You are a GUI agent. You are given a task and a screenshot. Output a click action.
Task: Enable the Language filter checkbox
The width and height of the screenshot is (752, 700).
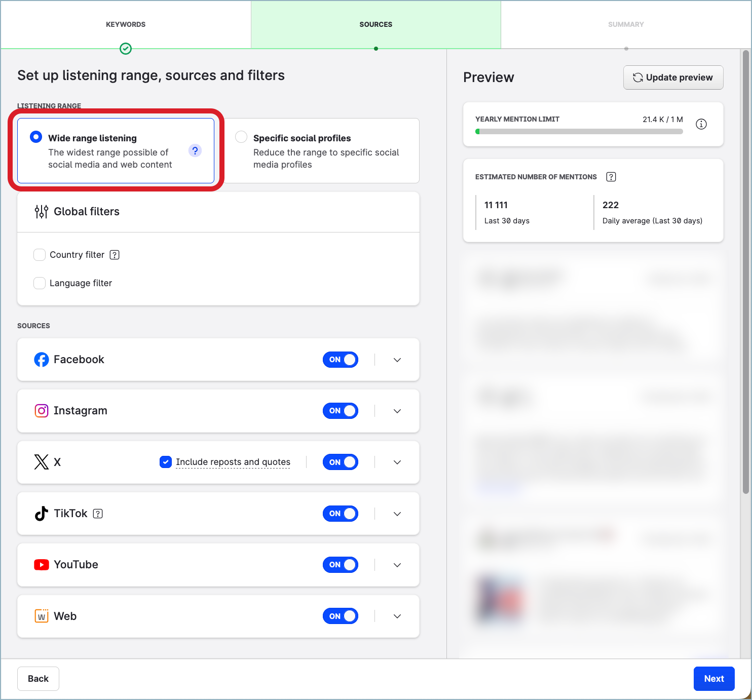[40, 283]
